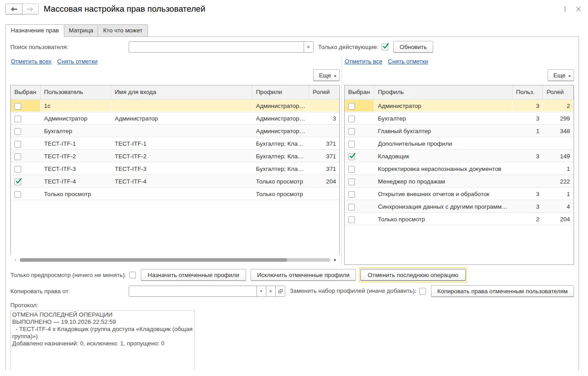Expand the 'Копировать права от' dropdown list

point(261,291)
